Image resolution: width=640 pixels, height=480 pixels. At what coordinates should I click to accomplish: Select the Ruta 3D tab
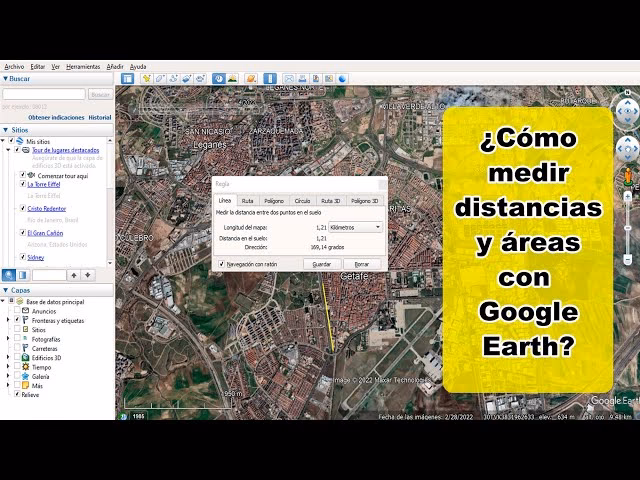[x=331, y=201]
